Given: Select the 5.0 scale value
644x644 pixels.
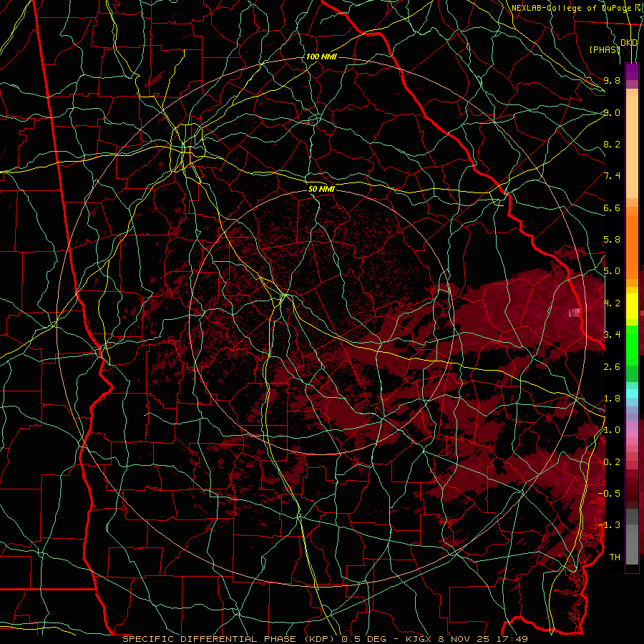Looking at the screenshot, I should point(612,271).
